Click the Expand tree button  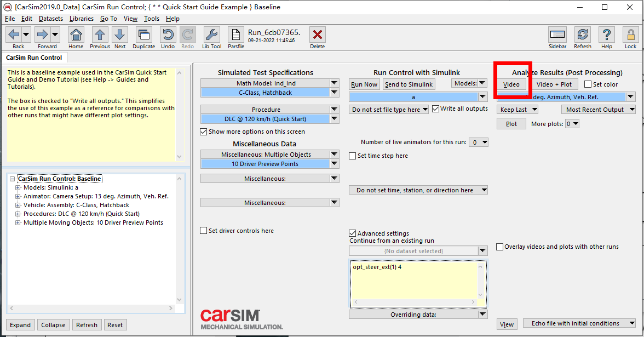pyautogui.click(x=20, y=324)
